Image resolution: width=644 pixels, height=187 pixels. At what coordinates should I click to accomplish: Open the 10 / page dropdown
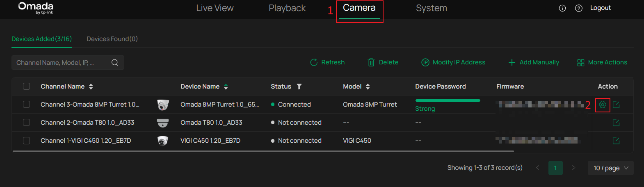[x=611, y=168]
